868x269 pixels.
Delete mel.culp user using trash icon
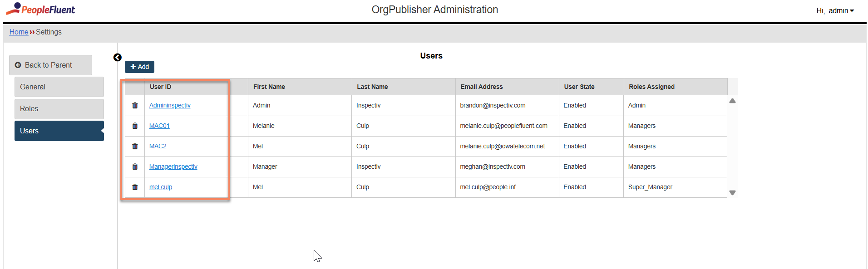[135, 187]
